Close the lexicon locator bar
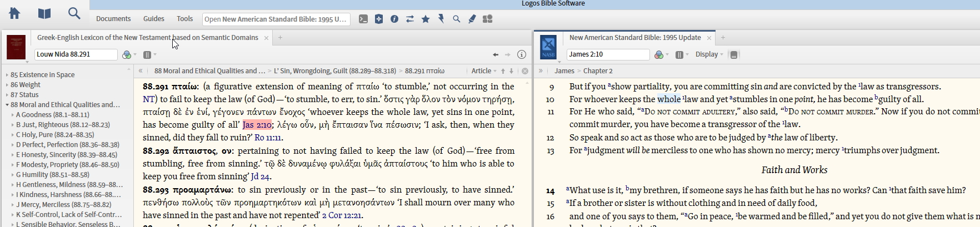Image resolution: width=980 pixels, height=227 pixels. [525, 71]
